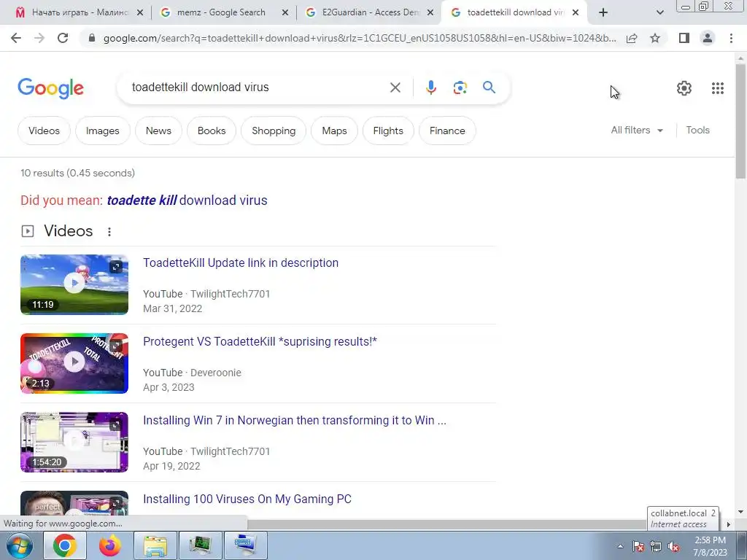Screen dimensions: 747x560
Task: Filter results by Shopping
Action: (274, 131)
